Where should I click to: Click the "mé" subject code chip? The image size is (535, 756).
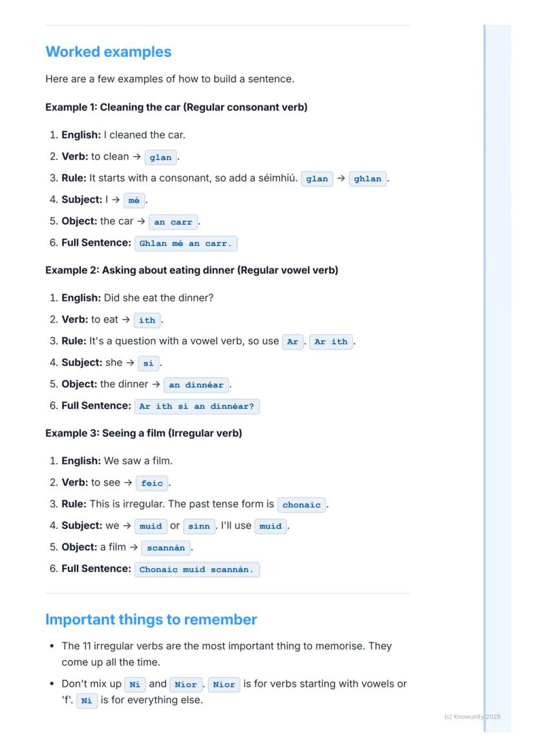point(134,200)
